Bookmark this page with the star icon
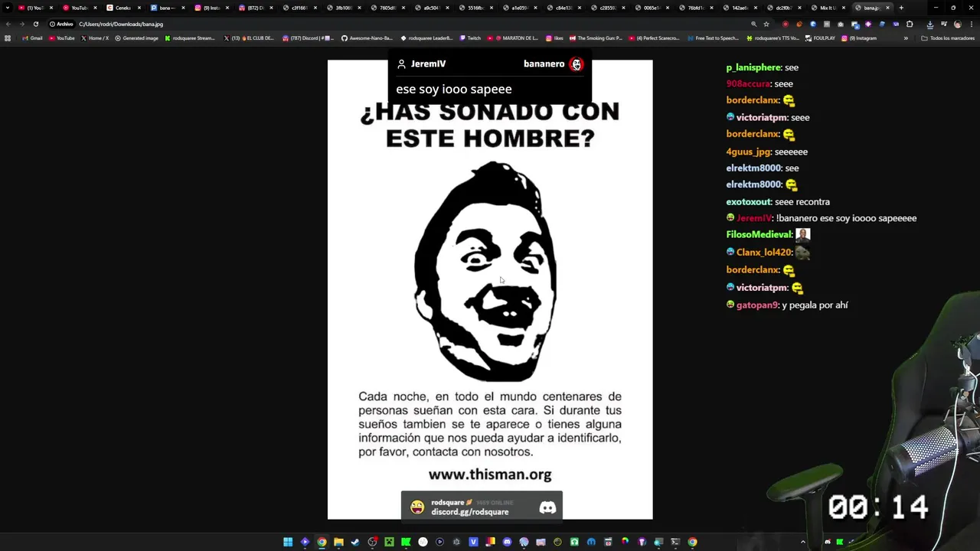 tap(766, 24)
